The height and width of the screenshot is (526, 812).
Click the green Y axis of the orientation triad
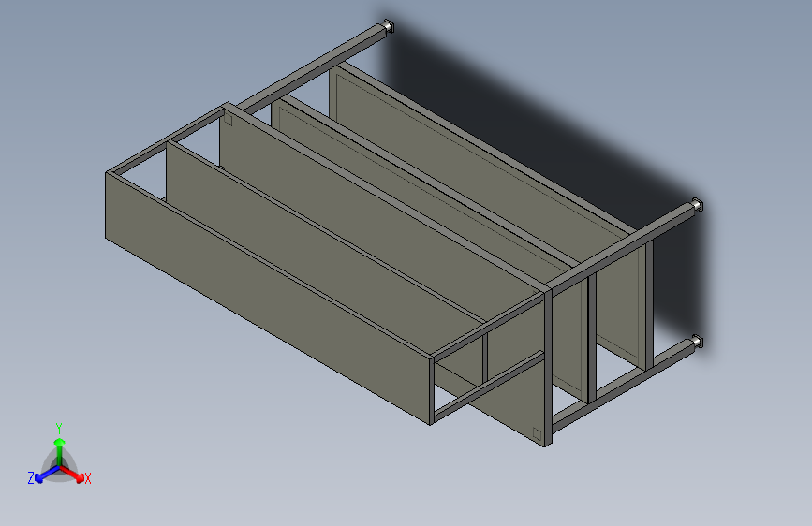tap(60, 452)
